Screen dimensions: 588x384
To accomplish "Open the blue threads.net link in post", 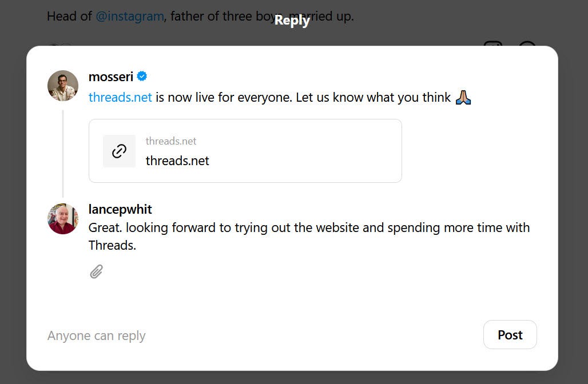I will [x=120, y=97].
